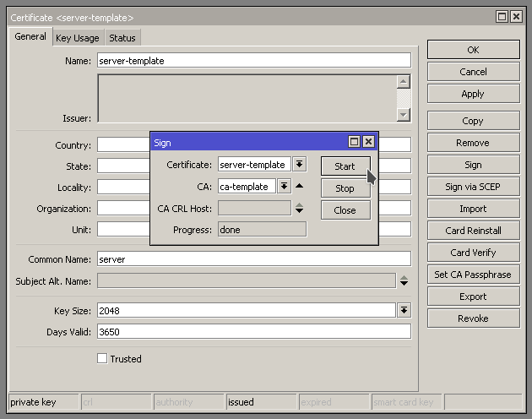532x419 pixels.
Task: Open the CA dropdown list
Action: [x=285, y=187]
